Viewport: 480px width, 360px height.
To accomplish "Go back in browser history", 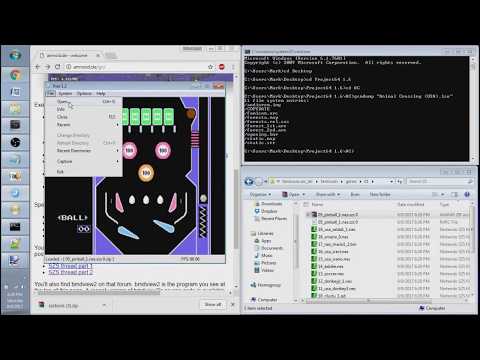I will (38, 67).
